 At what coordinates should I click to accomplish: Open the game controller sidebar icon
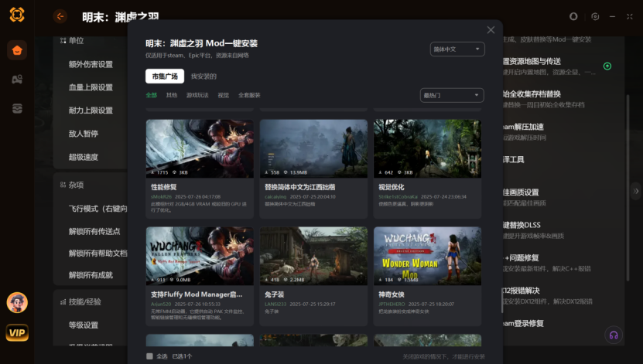pyautogui.click(x=17, y=79)
